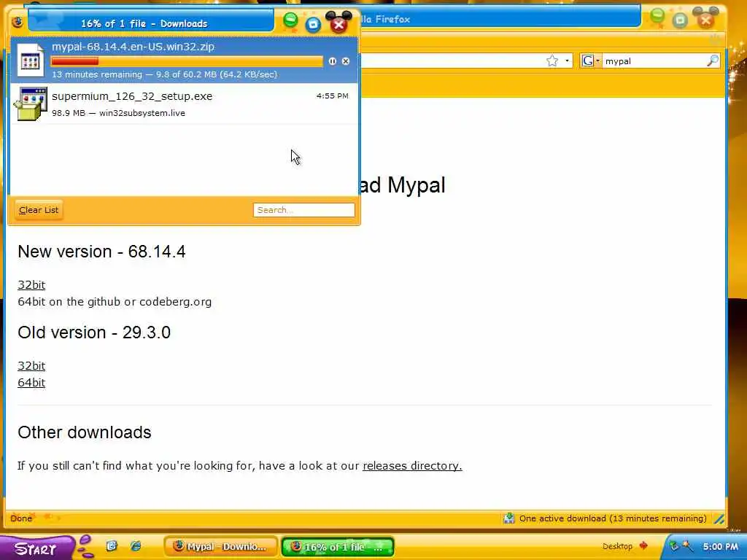The width and height of the screenshot is (747, 560).
Task: Click the Old version - 29.3.0 heading
Action: pyautogui.click(x=94, y=332)
